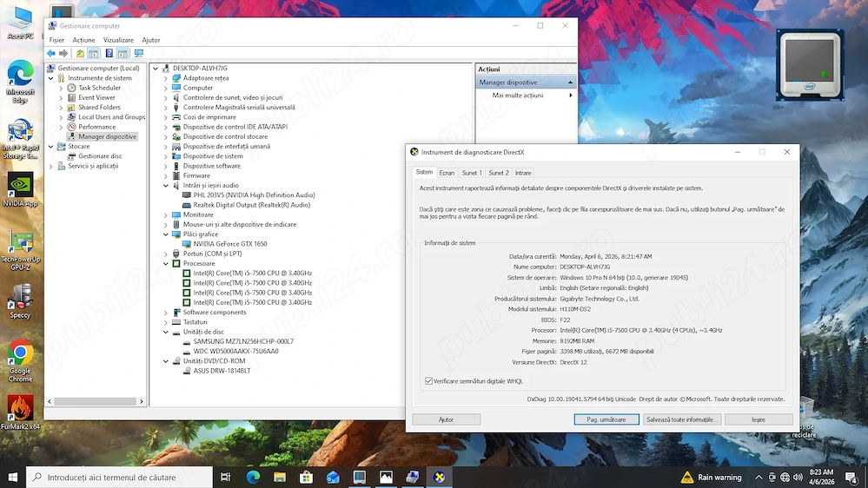Select Event Viewer in left tree

96,97
